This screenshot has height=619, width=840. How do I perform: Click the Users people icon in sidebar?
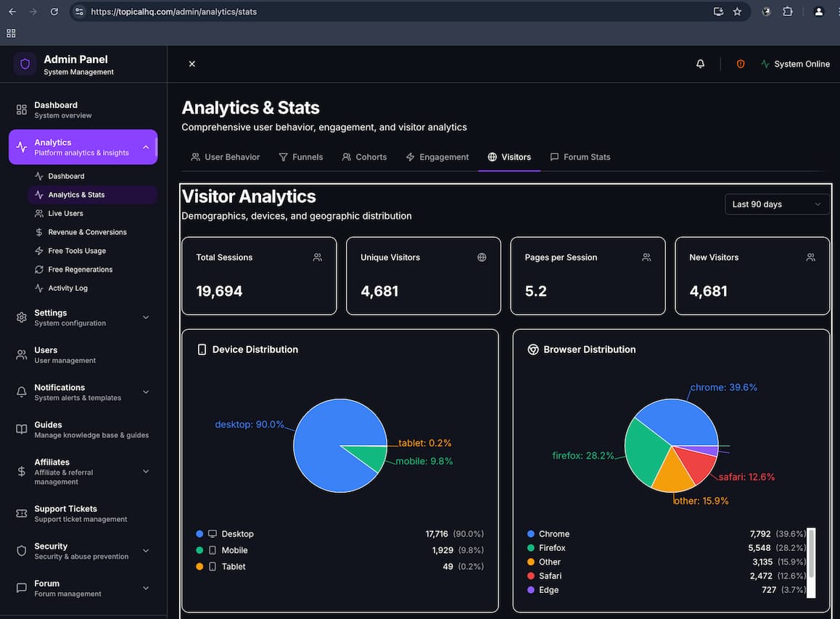click(x=22, y=354)
